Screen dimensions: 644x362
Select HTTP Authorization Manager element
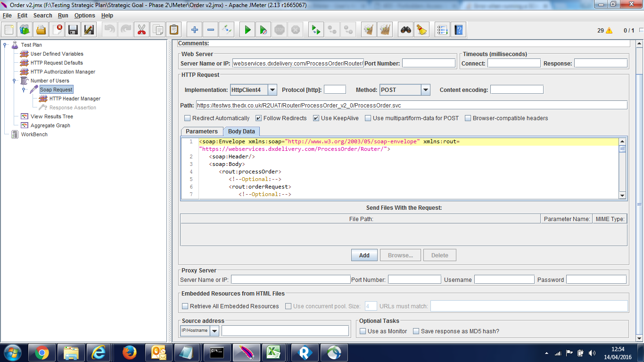63,72
